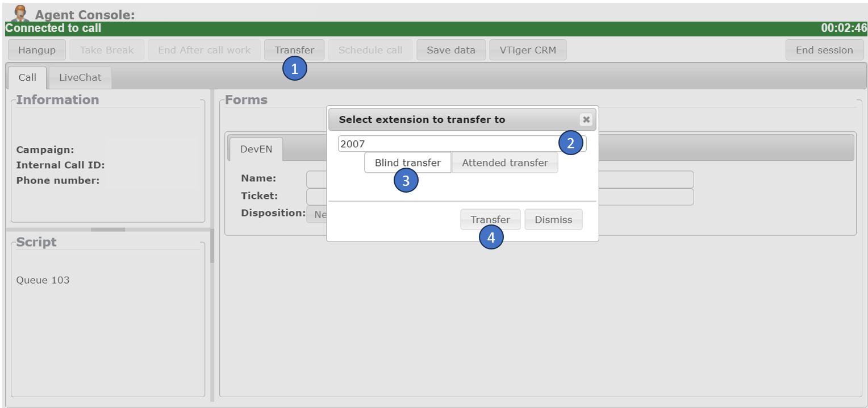Viewport: 868px width, 408px height.
Task: Open Transfer from the top toolbar
Action: tap(294, 50)
